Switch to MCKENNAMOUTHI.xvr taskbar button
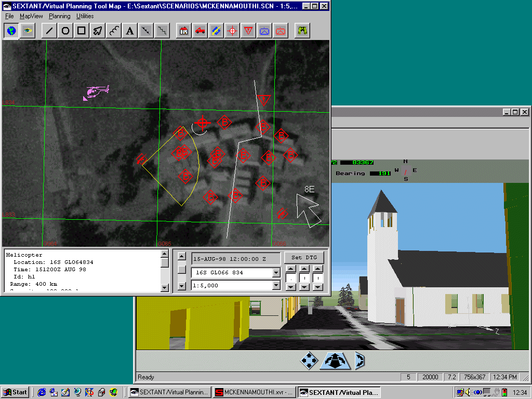This screenshot has height=399, width=532. [254, 392]
